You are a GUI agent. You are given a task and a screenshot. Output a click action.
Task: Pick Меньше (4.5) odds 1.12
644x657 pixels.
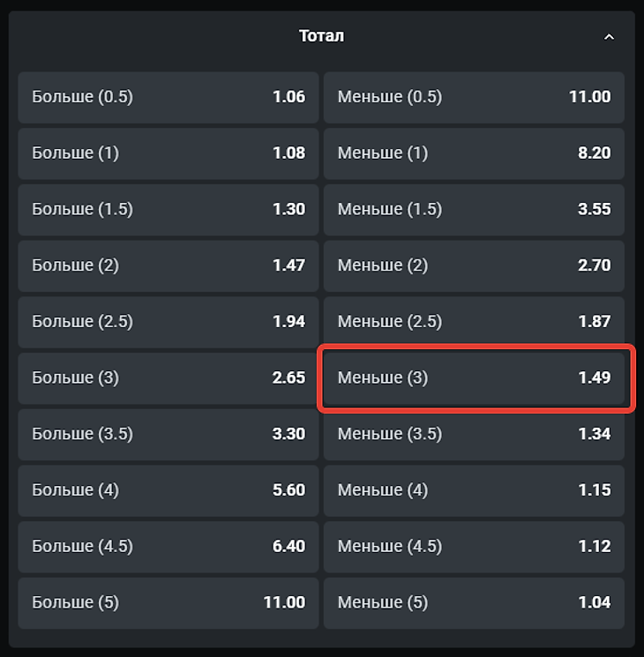point(474,547)
